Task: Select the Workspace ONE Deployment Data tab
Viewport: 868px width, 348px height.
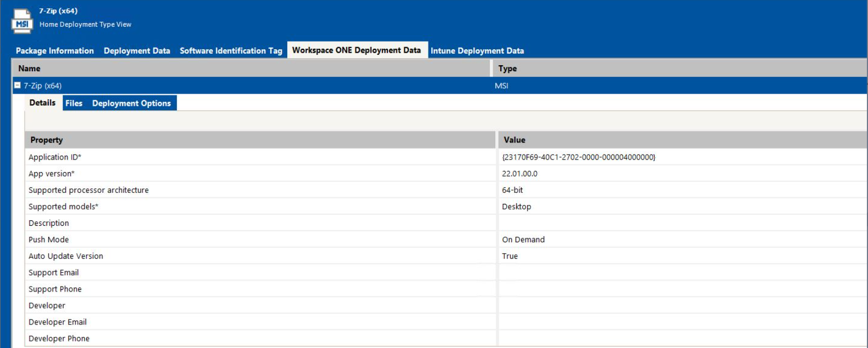Action: [x=356, y=50]
